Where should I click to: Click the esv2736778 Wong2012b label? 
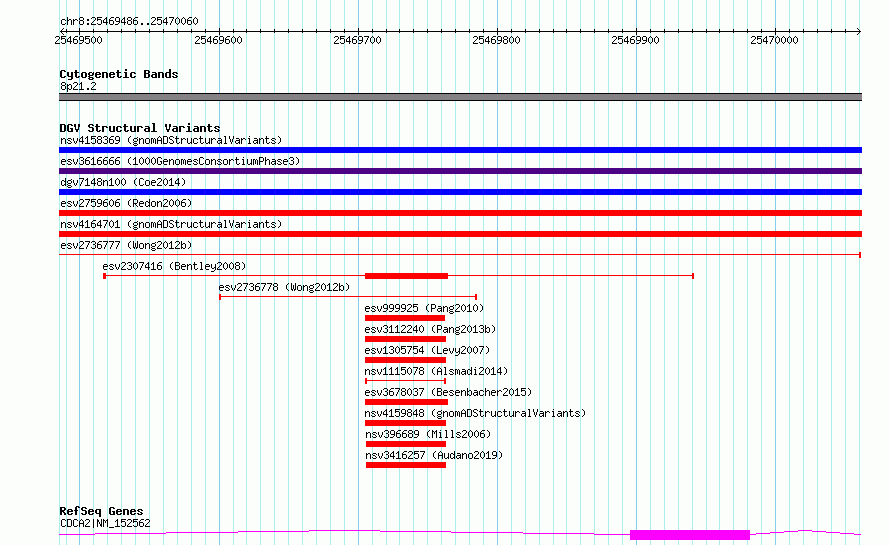(x=284, y=287)
